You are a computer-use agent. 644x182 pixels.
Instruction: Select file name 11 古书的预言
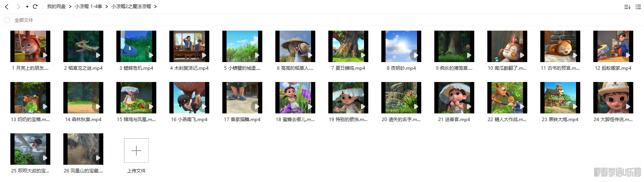click(560, 68)
